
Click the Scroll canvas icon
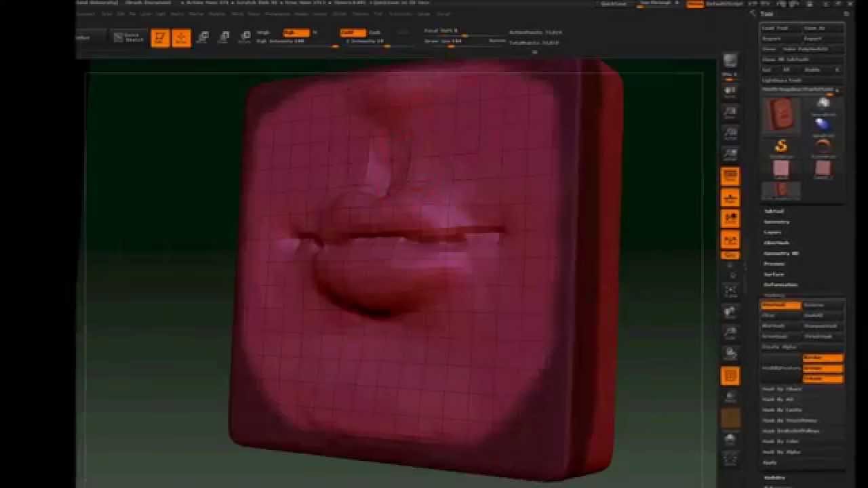coord(730,92)
